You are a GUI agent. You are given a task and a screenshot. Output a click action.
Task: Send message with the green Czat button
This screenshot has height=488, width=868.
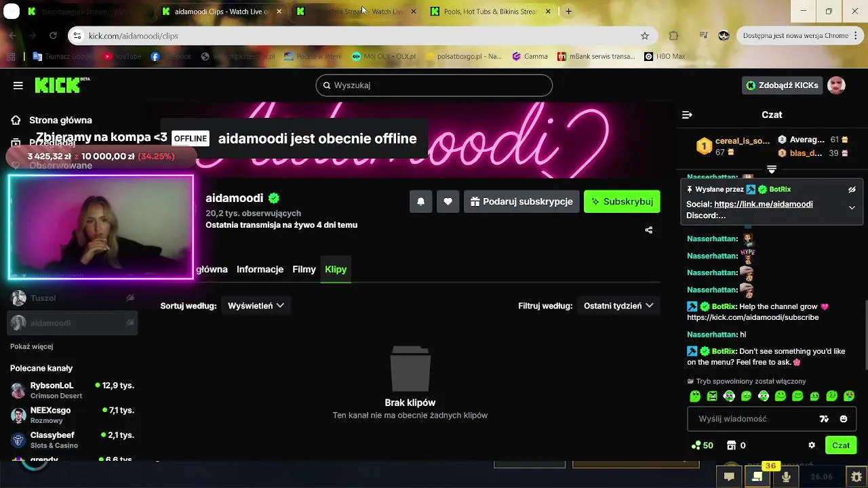(x=841, y=445)
